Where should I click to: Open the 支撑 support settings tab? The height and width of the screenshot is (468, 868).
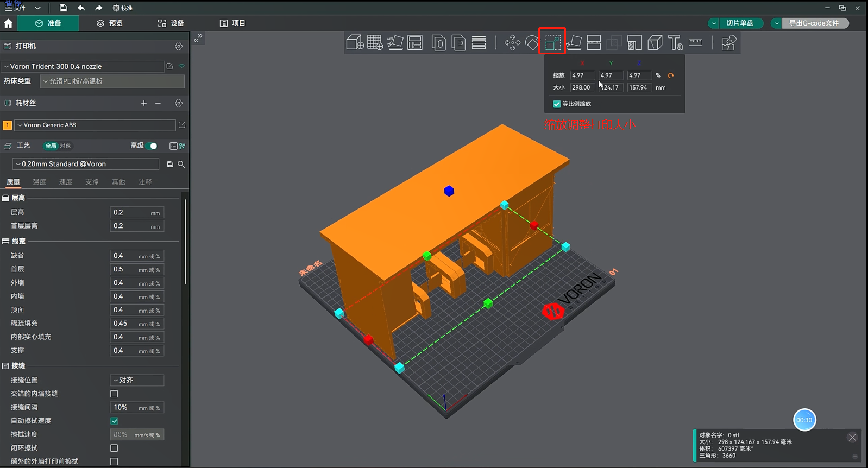92,182
